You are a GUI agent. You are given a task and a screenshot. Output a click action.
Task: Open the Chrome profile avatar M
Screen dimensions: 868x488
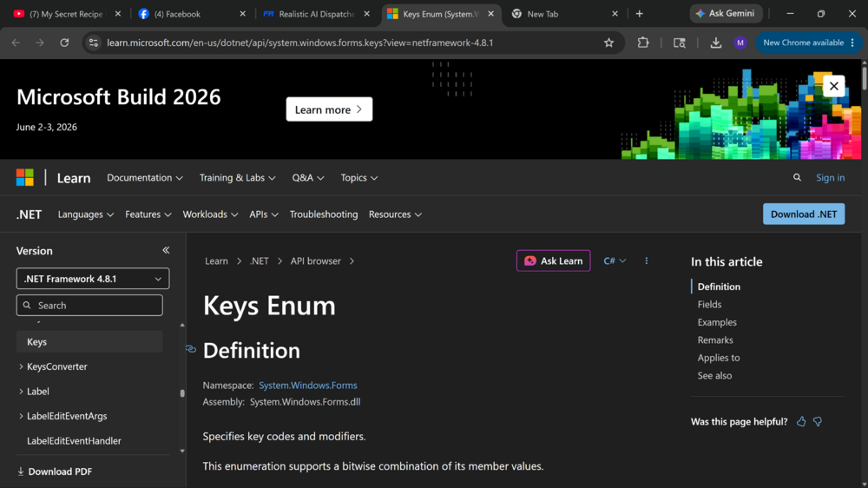point(740,43)
